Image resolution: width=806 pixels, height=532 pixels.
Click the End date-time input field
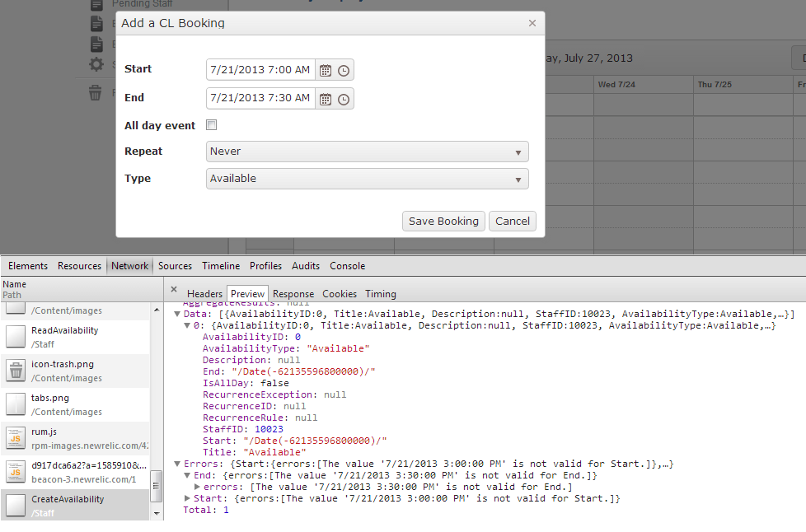[x=260, y=98]
